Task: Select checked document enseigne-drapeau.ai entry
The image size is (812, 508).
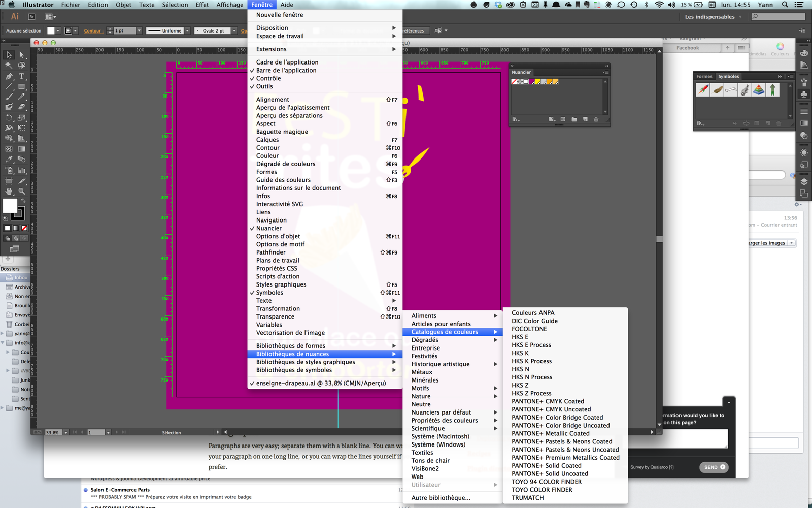Action: pyautogui.click(x=325, y=383)
